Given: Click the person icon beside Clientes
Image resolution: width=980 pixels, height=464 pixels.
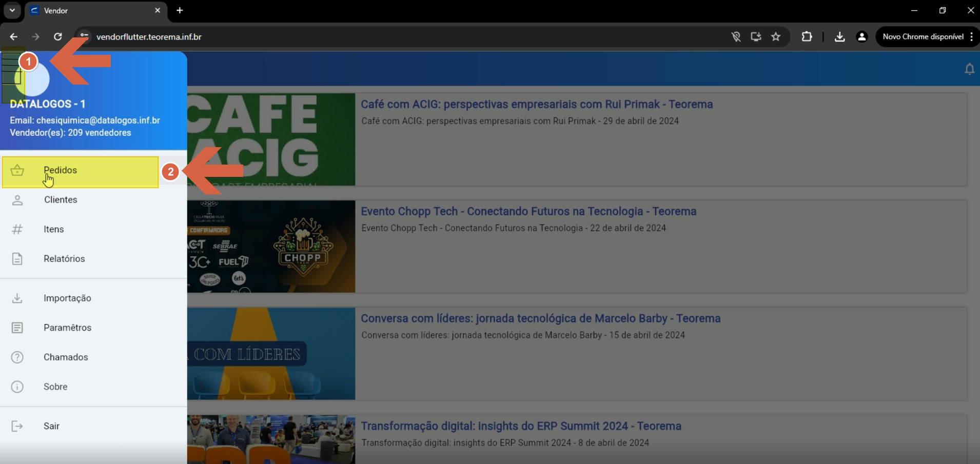Looking at the screenshot, I should (17, 200).
